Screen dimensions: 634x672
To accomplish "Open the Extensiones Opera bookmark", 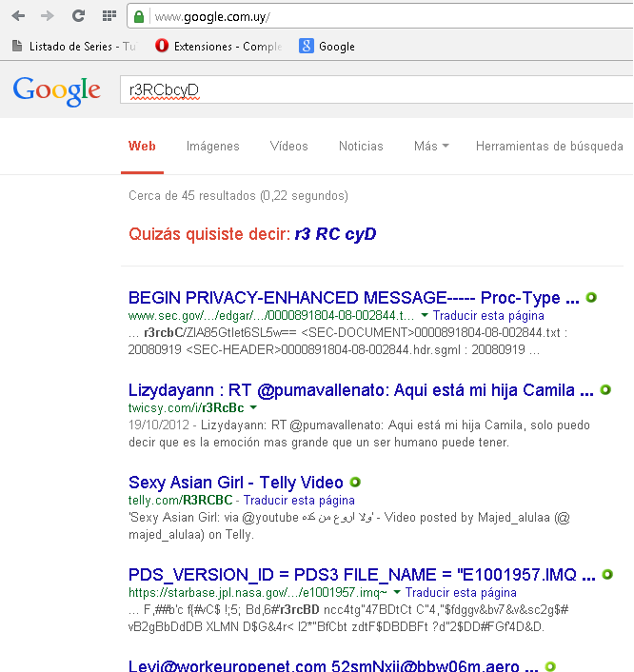I will coord(219,47).
